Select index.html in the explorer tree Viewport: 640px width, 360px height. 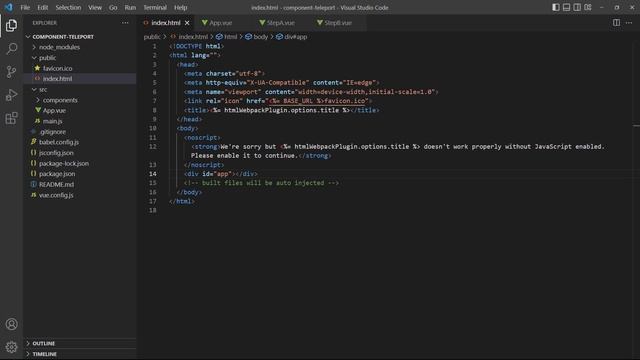point(57,79)
